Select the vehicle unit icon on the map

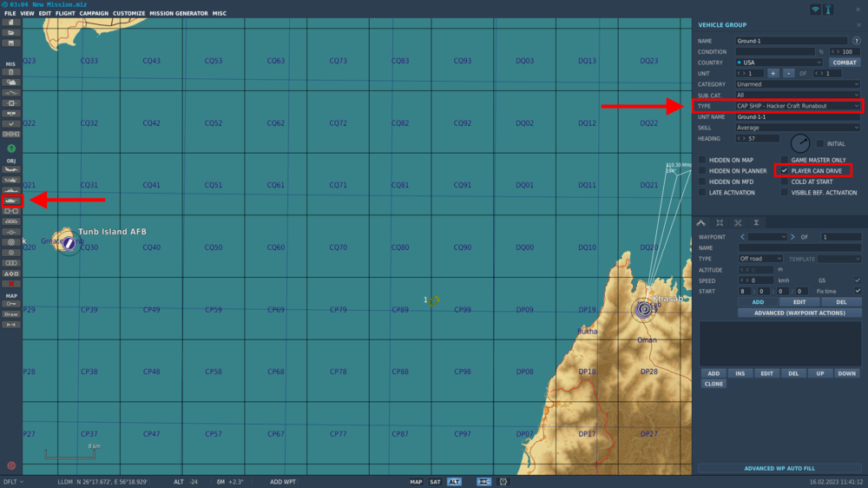click(x=434, y=300)
